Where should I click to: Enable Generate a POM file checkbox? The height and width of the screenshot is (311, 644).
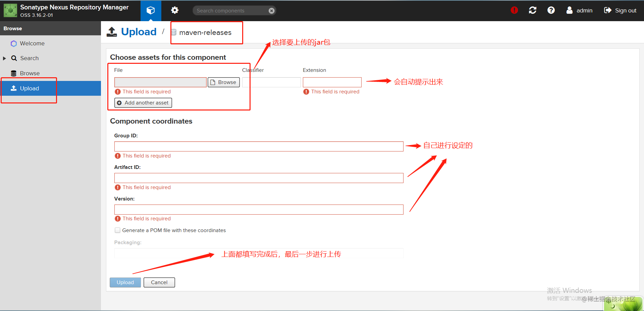click(x=117, y=230)
